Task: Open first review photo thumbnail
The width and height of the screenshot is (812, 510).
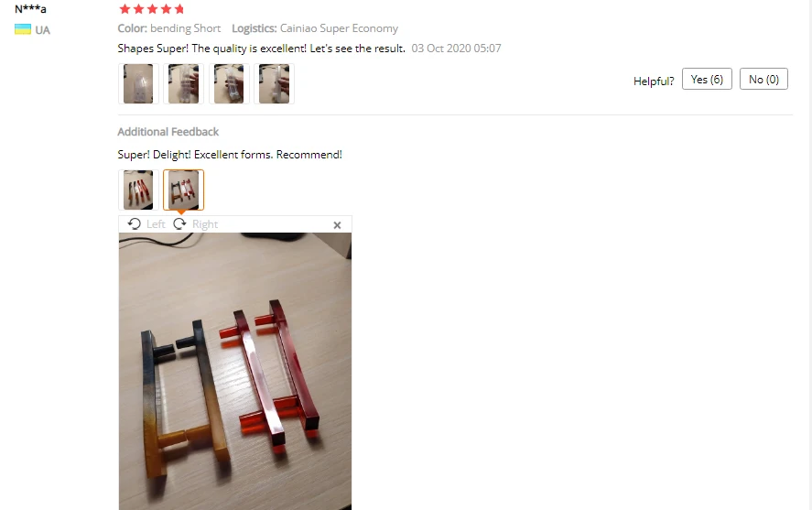Action: [138, 84]
